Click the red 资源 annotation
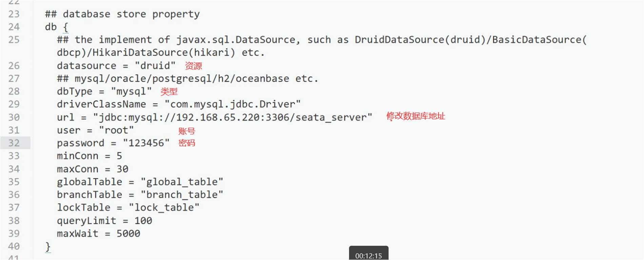The height and width of the screenshot is (260, 644). [194, 66]
